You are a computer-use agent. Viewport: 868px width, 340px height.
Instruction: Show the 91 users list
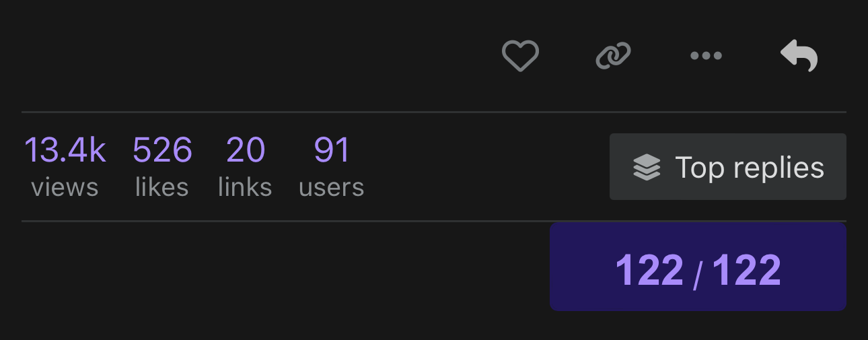tap(332, 150)
